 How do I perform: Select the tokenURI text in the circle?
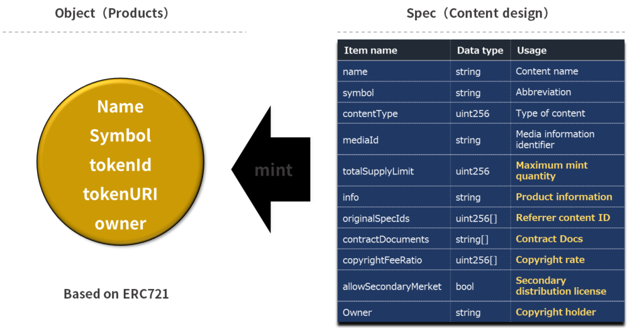pos(120,194)
